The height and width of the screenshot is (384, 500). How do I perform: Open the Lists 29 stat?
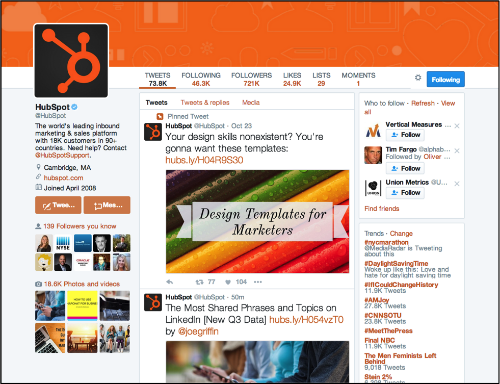click(321, 79)
